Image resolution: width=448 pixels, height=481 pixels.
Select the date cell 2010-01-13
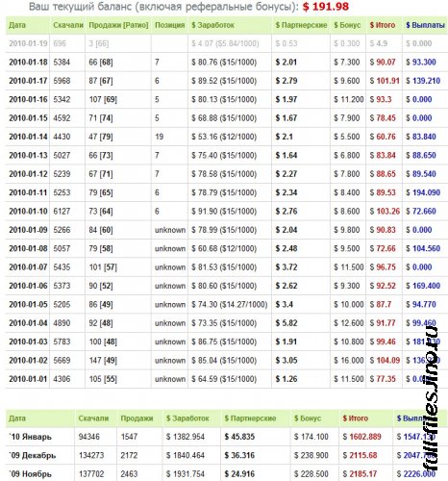pyautogui.click(x=28, y=155)
